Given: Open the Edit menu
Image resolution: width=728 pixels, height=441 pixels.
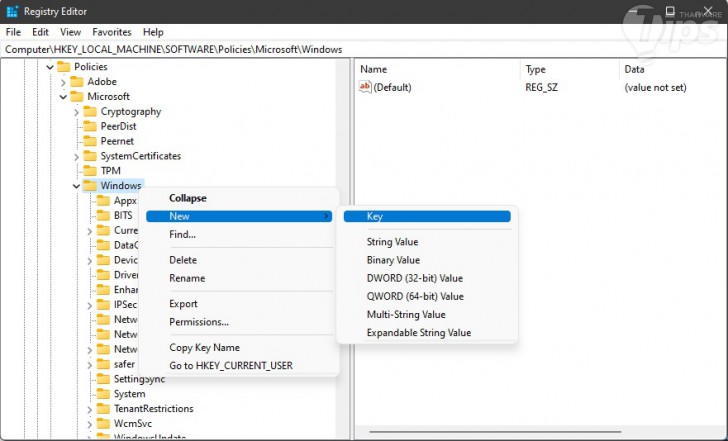Looking at the screenshot, I should click(40, 32).
